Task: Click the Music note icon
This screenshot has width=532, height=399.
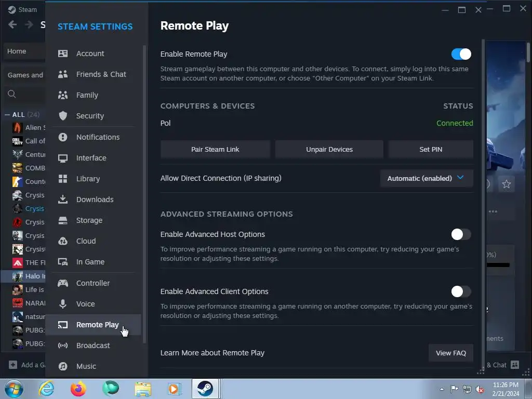Action: point(63,366)
